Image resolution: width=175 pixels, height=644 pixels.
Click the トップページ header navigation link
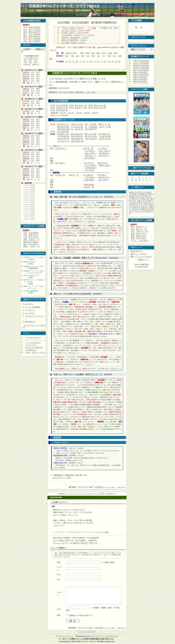pyautogui.click(x=82, y=14)
